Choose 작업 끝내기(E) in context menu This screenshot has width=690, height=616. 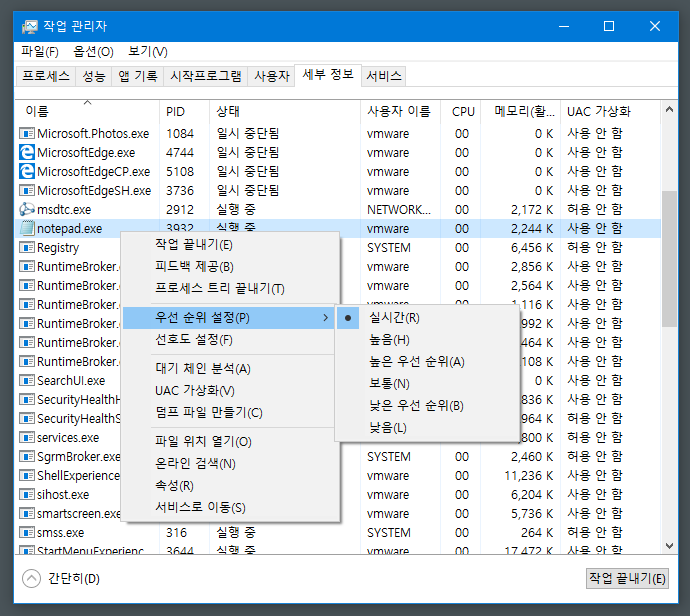coord(231,245)
